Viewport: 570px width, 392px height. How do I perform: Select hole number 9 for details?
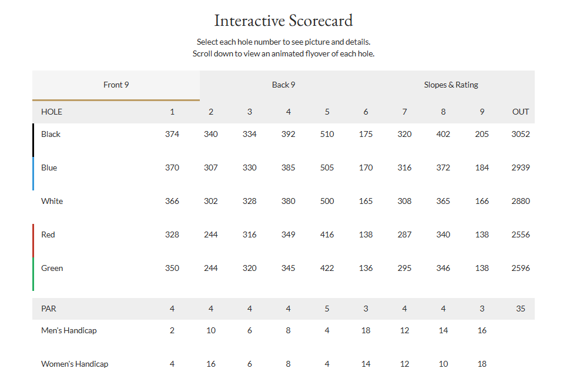point(482,112)
